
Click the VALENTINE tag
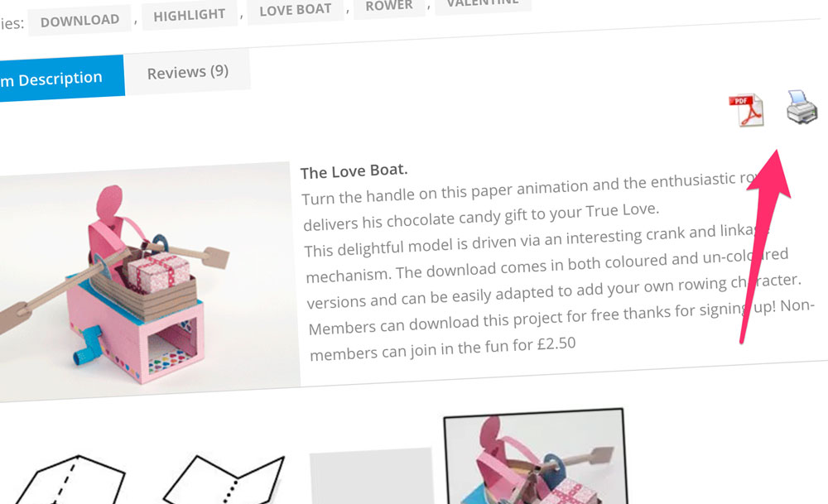(x=483, y=4)
